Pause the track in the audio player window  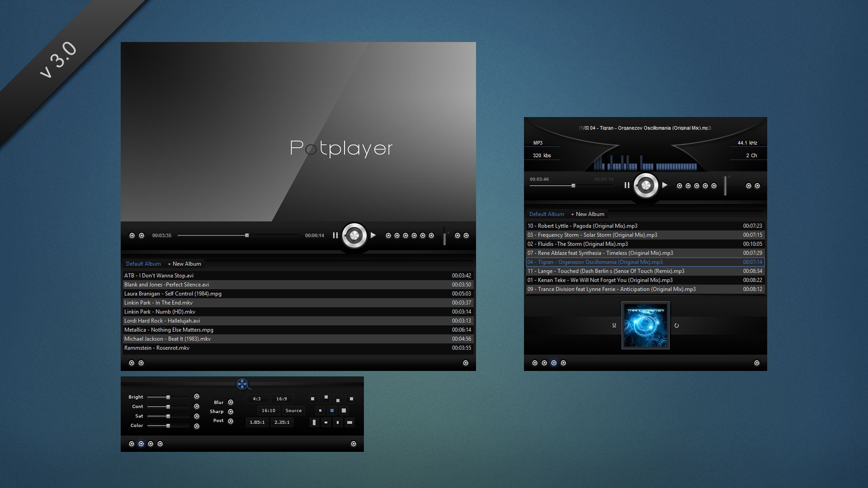click(627, 185)
